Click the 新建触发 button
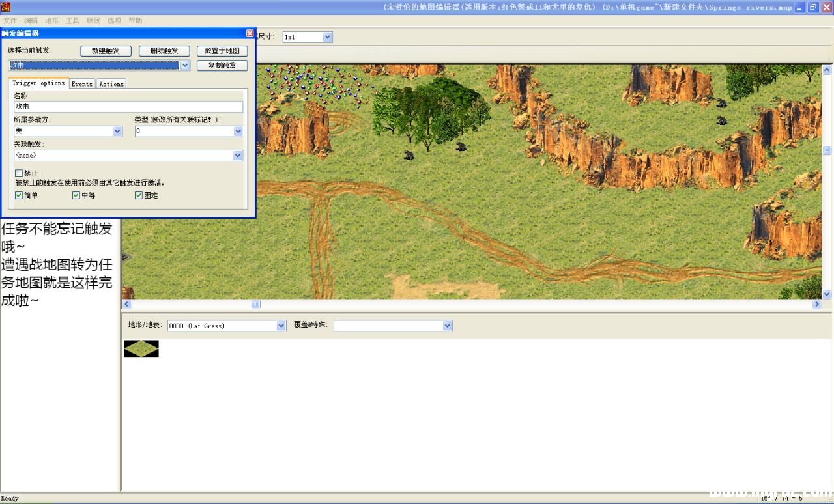This screenshot has height=504, width=834. [106, 51]
